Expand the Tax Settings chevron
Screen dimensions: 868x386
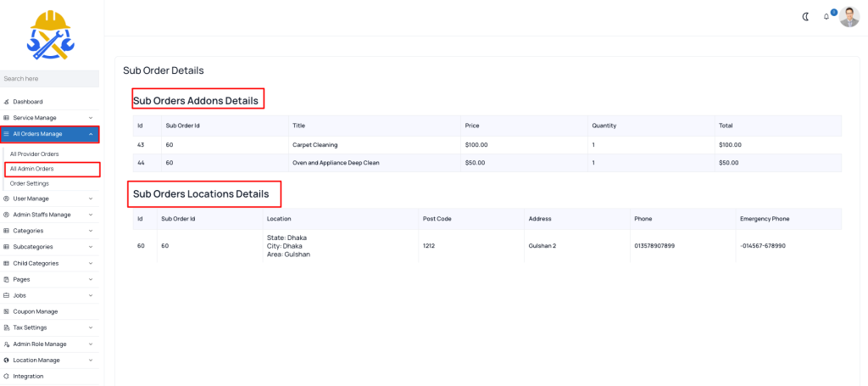tap(91, 327)
